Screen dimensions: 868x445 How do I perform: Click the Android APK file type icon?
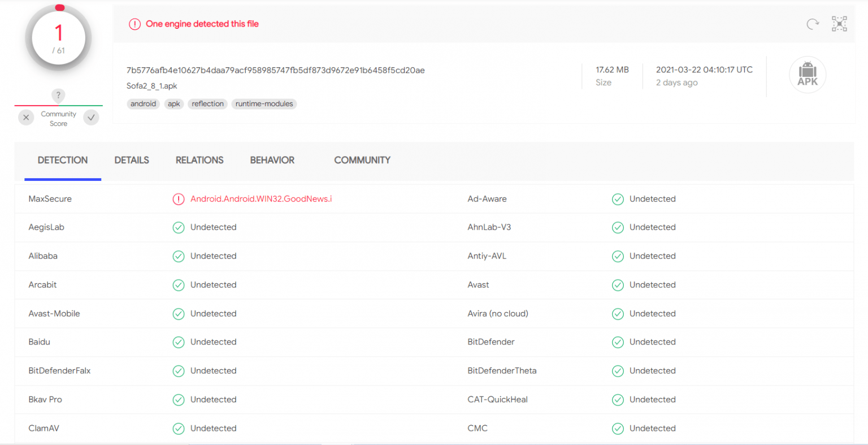click(808, 75)
